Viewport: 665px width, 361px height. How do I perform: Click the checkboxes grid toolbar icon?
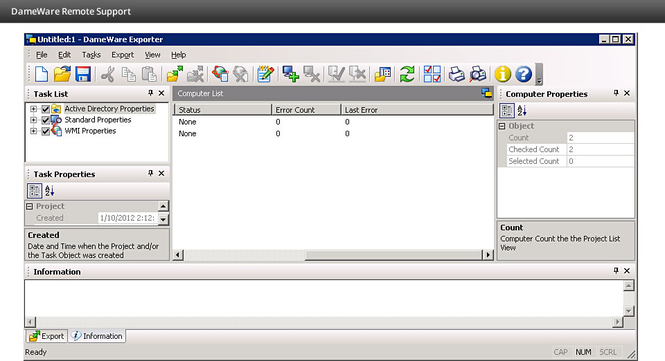click(432, 74)
